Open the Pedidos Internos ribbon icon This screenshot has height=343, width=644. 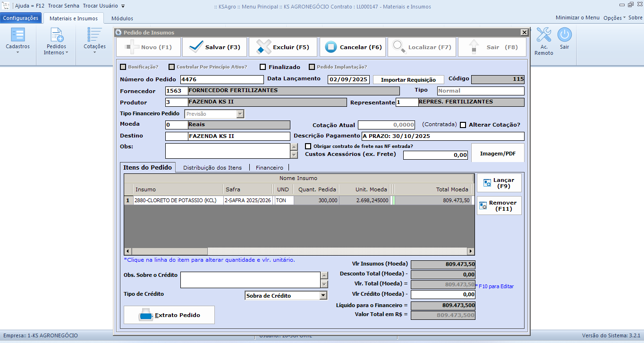56,35
